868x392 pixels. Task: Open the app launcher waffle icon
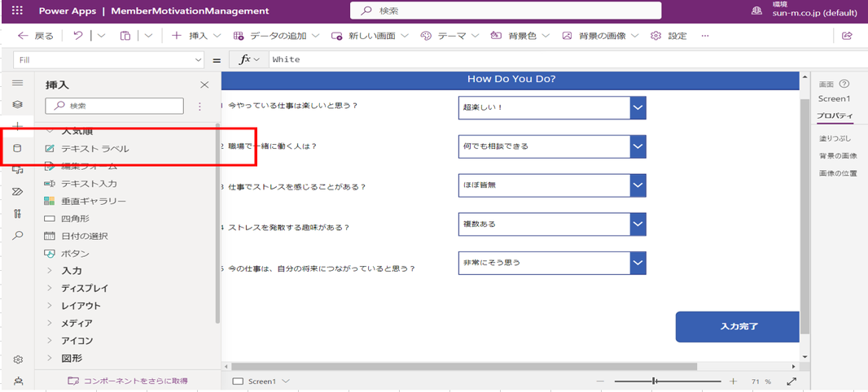(17, 11)
